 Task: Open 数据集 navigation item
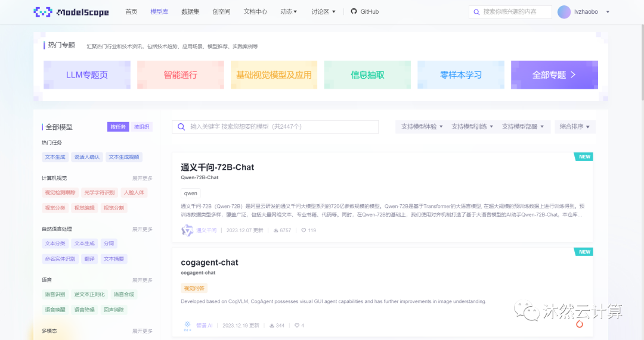(x=190, y=12)
